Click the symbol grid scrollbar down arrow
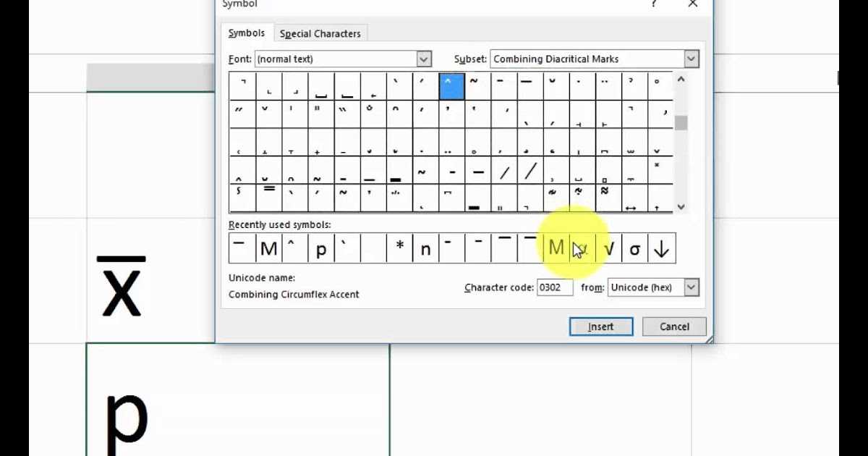 (x=681, y=206)
